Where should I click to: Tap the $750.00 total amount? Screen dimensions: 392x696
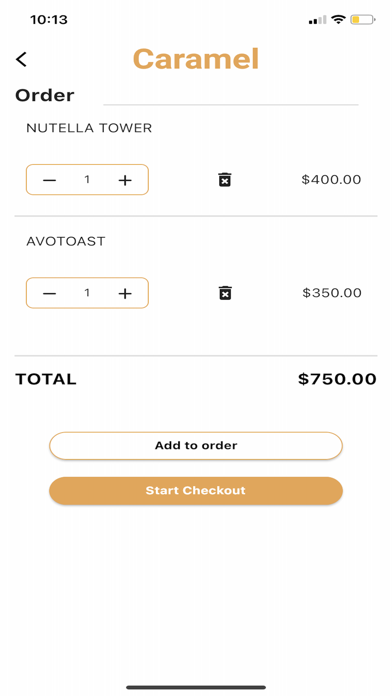(x=337, y=379)
